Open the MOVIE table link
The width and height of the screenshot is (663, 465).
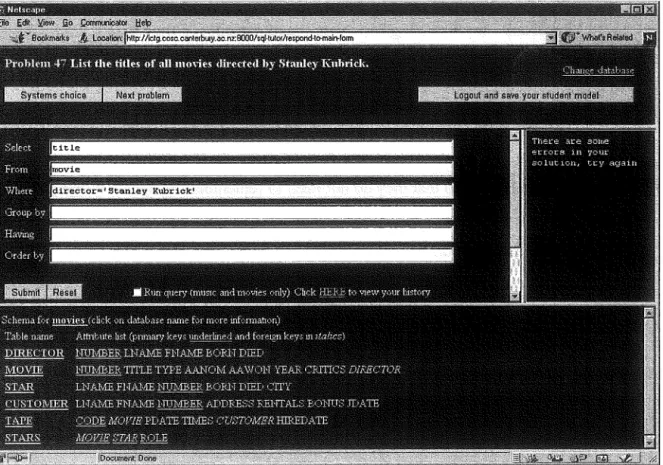tap(24, 370)
